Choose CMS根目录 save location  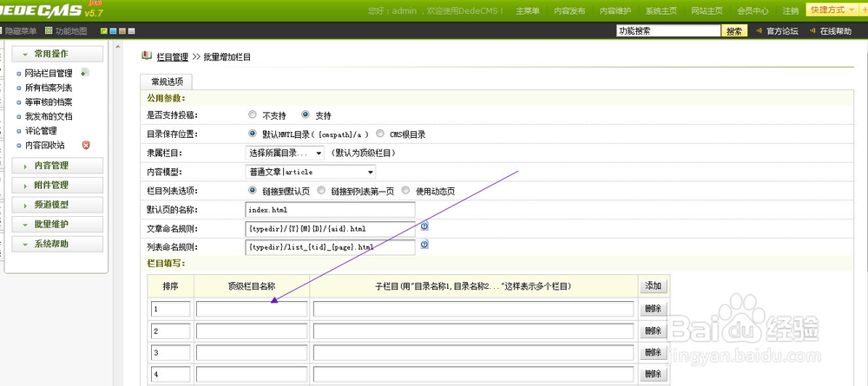tap(380, 134)
